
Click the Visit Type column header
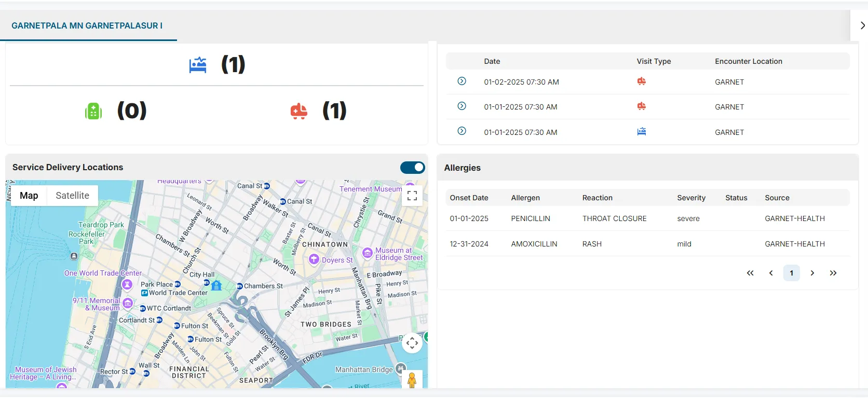click(654, 61)
